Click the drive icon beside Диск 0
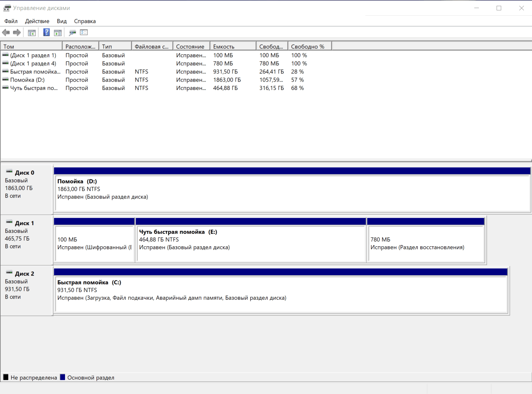 9,172
